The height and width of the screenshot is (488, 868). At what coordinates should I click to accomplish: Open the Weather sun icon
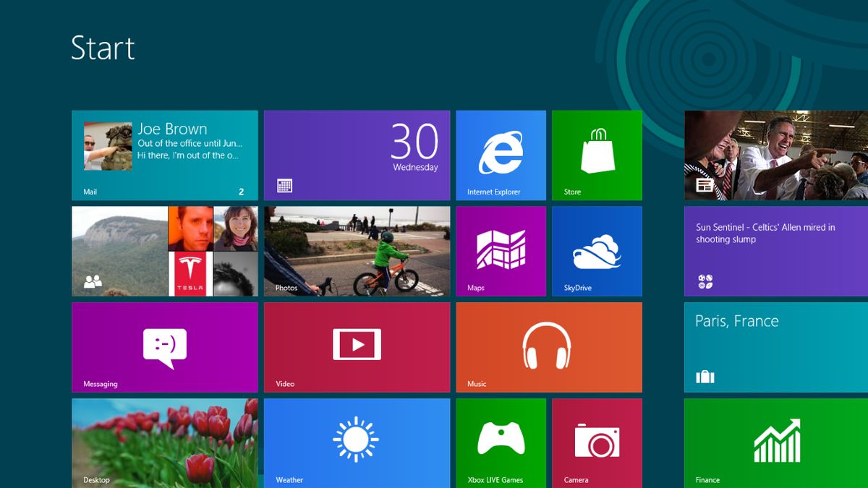[356, 440]
